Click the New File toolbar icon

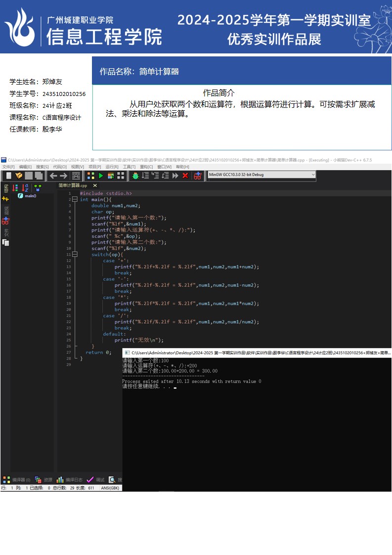pos(8,176)
